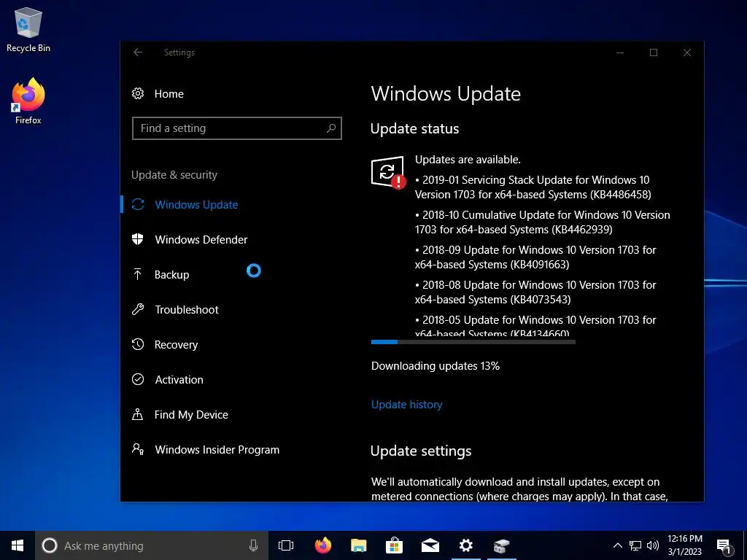Click the network icon in system tray
The width and height of the screenshot is (747, 560).
[x=635, y=545]
